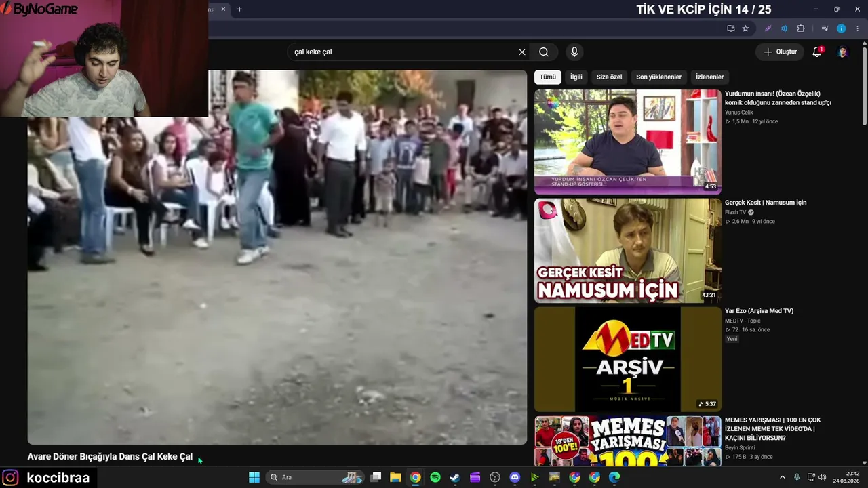Open the taskbar clock and date

(x=847, y=477)
